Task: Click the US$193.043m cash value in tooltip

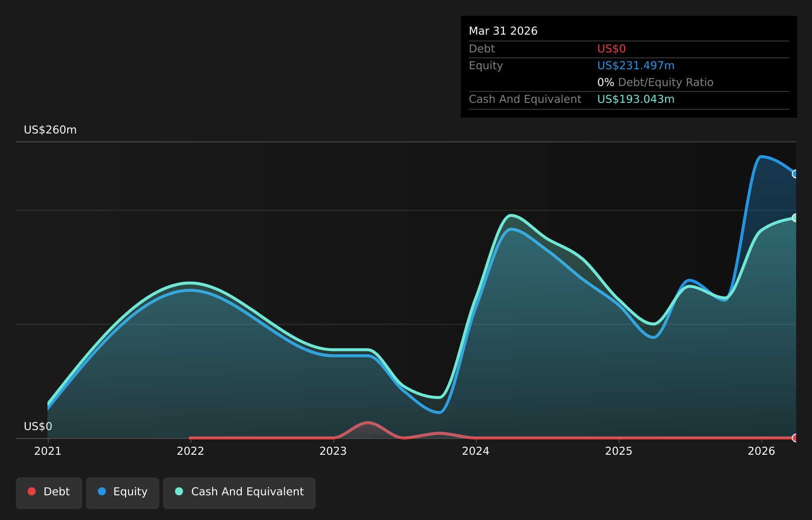Action: pos(636,99)
